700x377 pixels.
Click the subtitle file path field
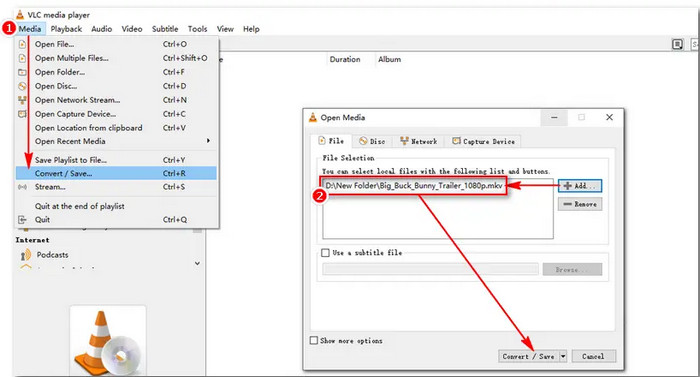pos(430,269)
